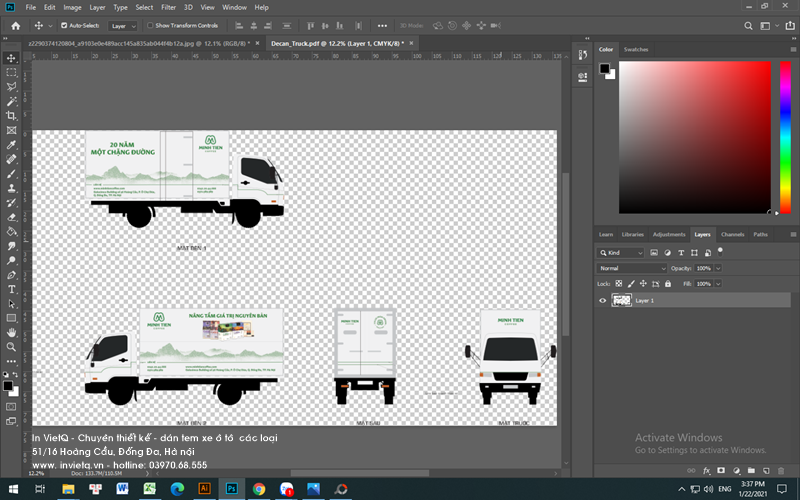
Task: Pick the Horizontal Type tool
Action: tap(11, 289)
